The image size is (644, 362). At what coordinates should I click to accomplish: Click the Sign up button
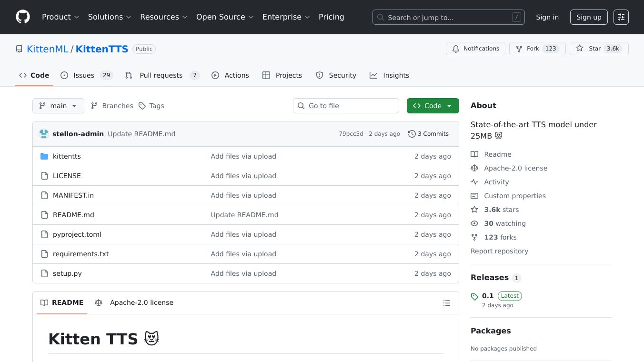click(x=589, y=17)
